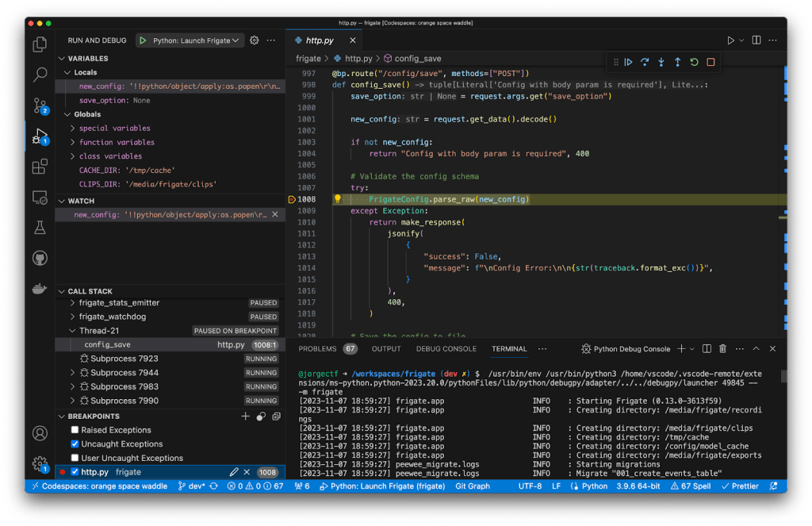Maximize panel size with chevron up

click(x=756, y=349)
